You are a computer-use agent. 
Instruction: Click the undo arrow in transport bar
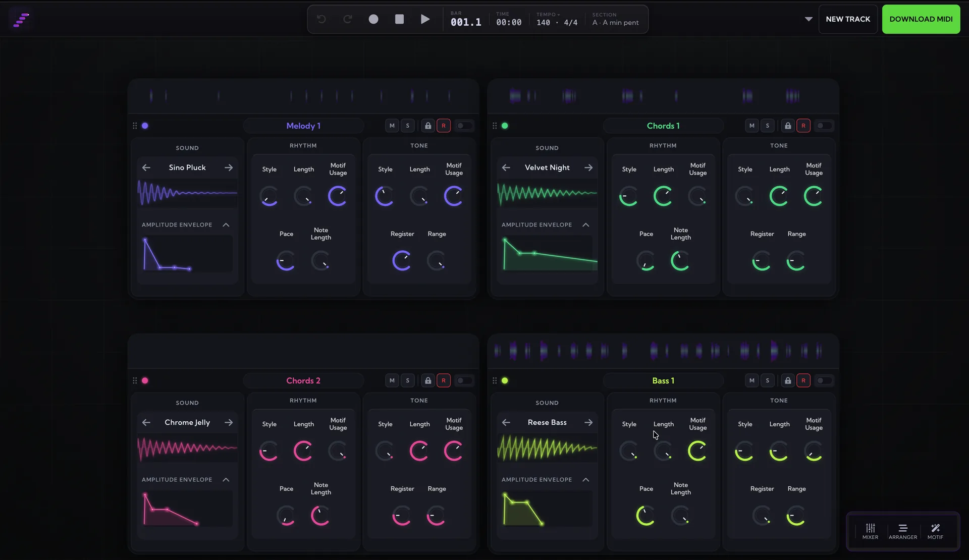321,19
